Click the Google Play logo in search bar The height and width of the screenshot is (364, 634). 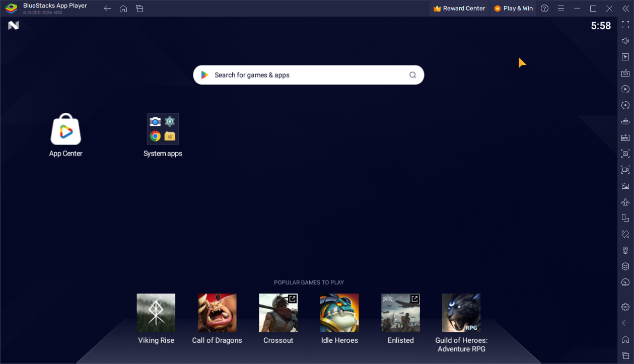coord(204,75)
